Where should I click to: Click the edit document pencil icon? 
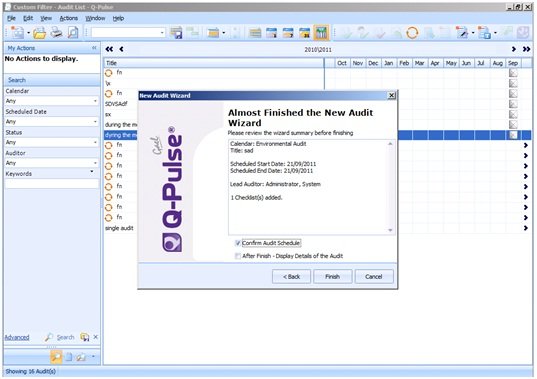pos(462,33)
